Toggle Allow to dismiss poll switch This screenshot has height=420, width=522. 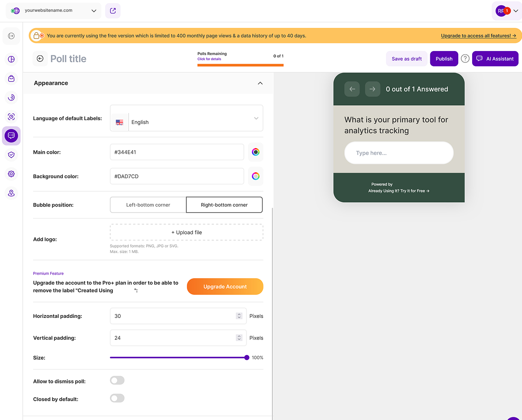coord(117,380)
